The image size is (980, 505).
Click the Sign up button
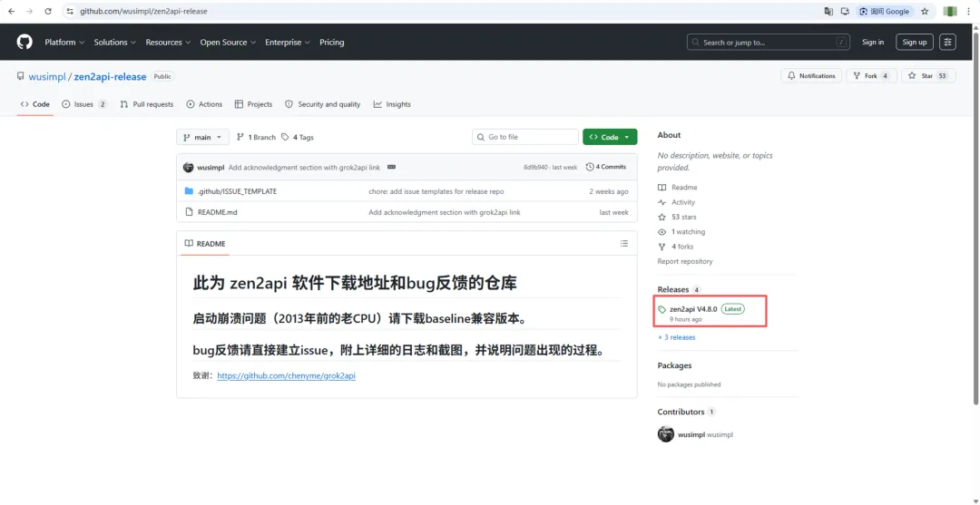coord(915,42)
